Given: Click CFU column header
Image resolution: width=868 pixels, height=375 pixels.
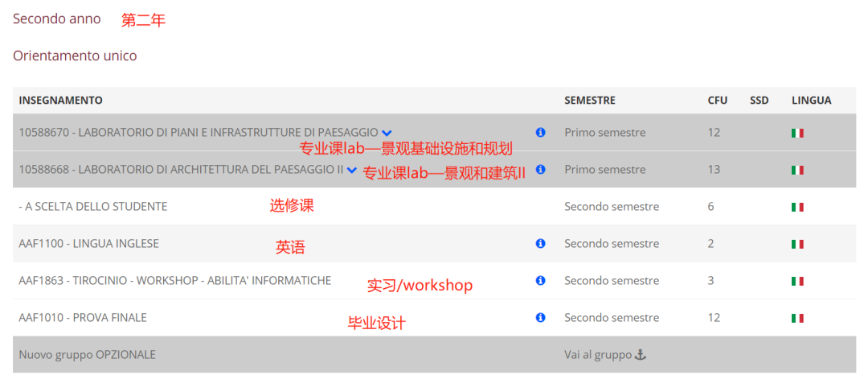Looking at the screenshot, I should coord(718,101).
